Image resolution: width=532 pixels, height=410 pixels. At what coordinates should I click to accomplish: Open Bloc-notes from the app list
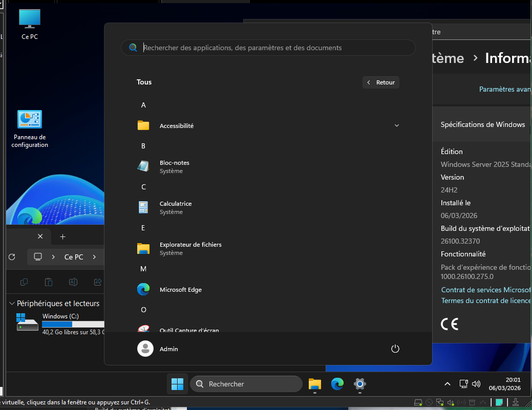[x=174, y=166]
